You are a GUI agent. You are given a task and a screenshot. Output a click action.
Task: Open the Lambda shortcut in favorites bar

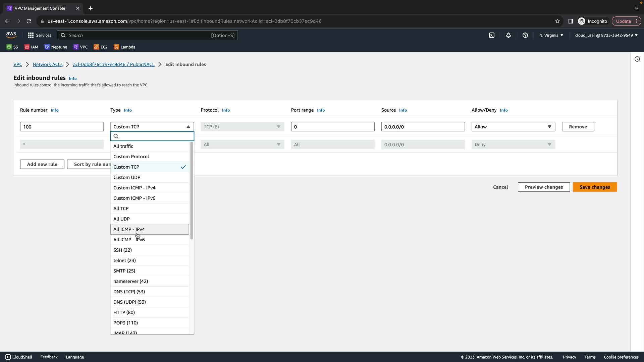124,47
